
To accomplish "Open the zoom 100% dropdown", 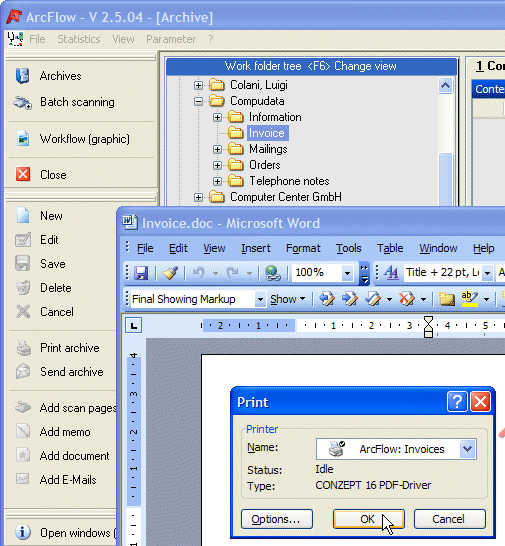I will pyautogui.click(x=347, y=273).
